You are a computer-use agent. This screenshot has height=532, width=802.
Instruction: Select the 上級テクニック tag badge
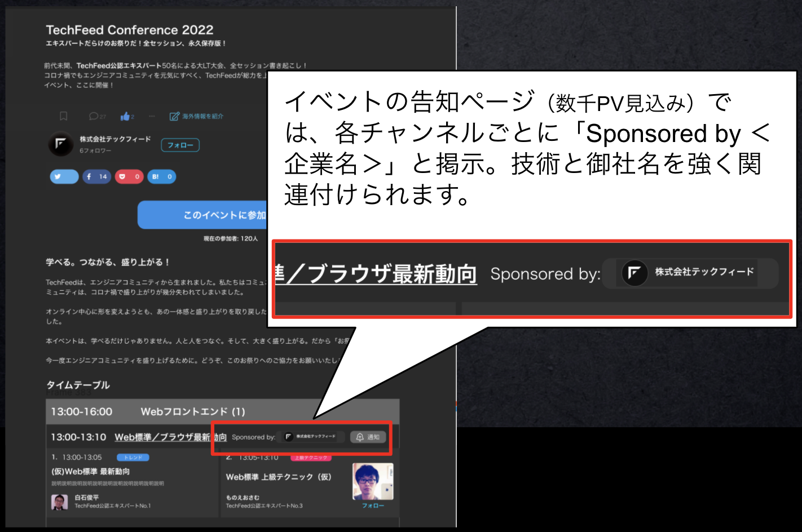(x=311, y=458)
